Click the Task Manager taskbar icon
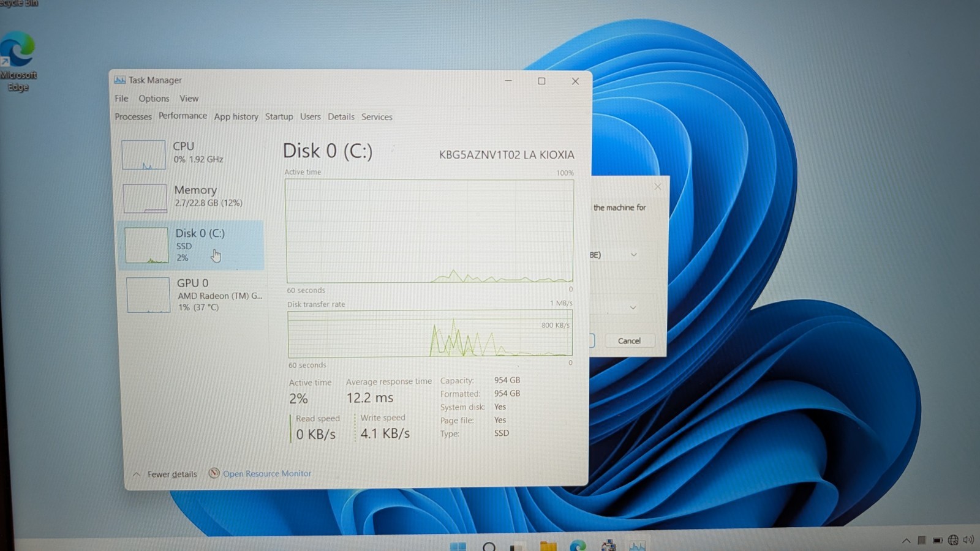Image resolution: width=980 pixels, height=551 pixels. point(637,545)
